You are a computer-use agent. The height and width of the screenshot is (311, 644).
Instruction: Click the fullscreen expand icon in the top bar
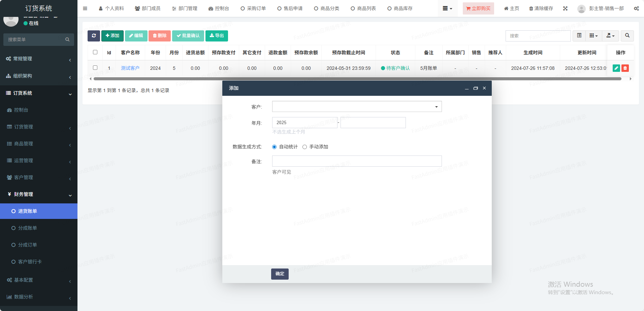point(565,8)
